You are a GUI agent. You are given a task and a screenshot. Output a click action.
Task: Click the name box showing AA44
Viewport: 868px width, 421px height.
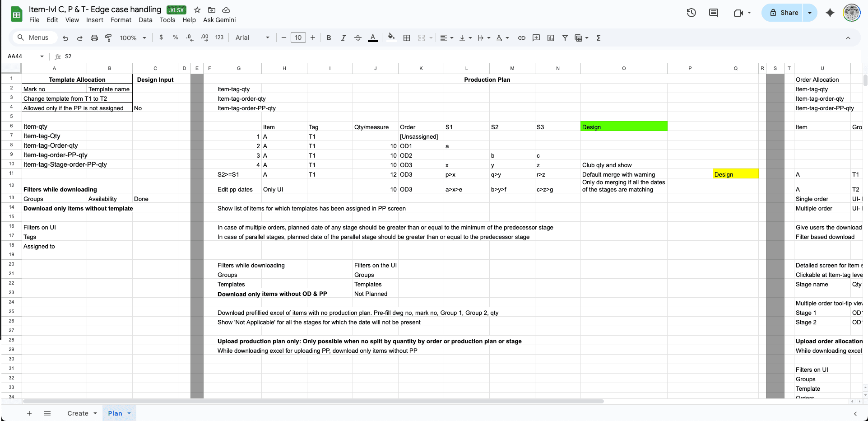(26, 56)
